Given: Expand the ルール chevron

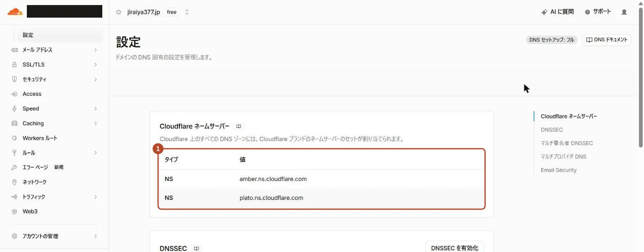Looking at the screenshot, I should [x=96, y=153].
